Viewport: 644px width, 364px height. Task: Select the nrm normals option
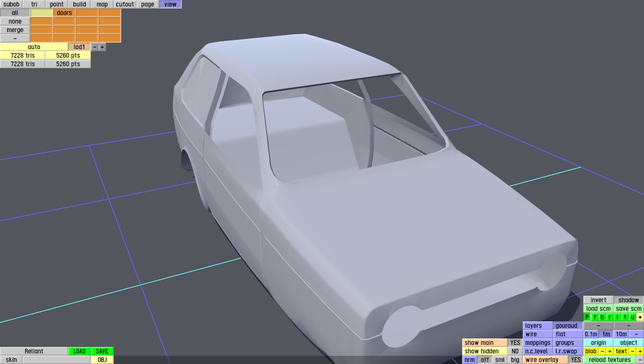point(470,360)
